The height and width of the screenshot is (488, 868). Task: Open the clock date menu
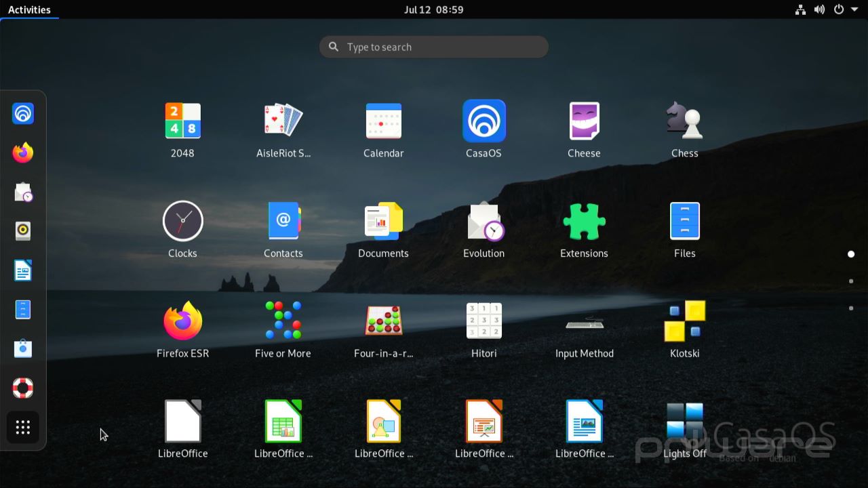(433, 9)
